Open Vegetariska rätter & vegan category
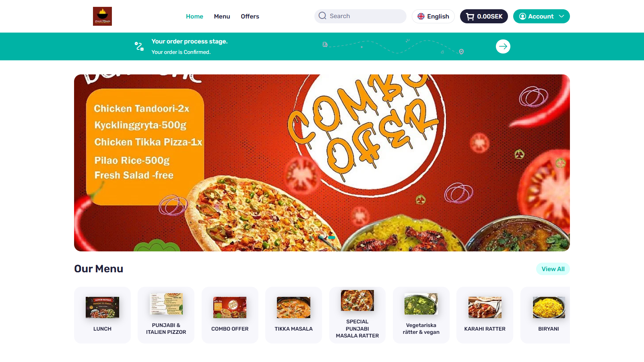Screen dimensions: 644x362 (x=421, y=315)
